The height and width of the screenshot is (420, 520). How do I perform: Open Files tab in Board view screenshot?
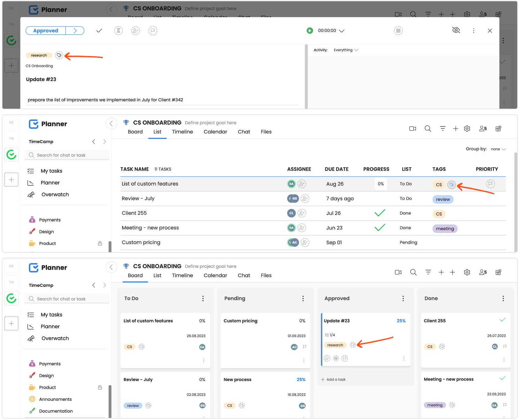266,275
